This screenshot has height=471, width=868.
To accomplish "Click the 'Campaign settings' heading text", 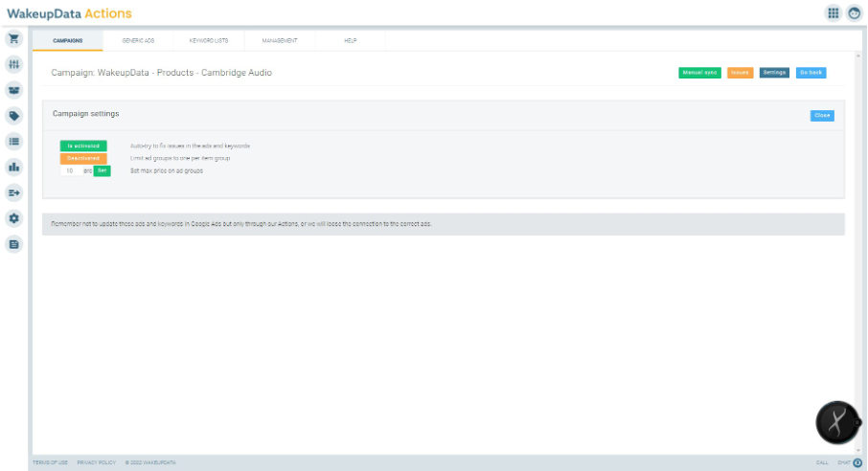I will (86, 114).
